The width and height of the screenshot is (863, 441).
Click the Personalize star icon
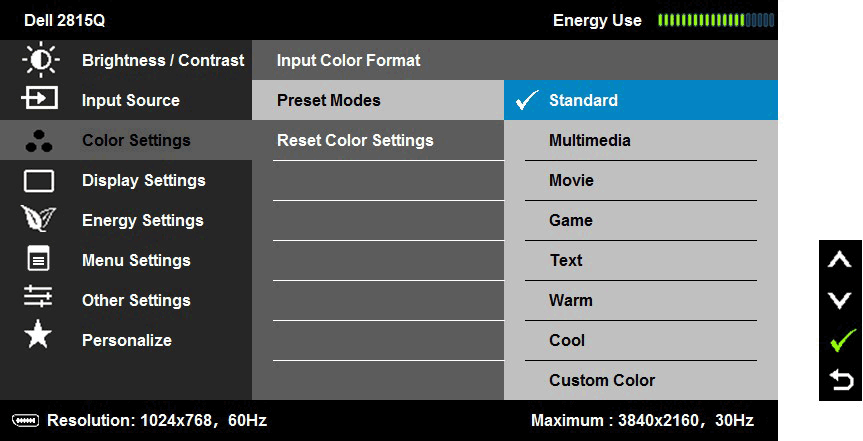38,334
